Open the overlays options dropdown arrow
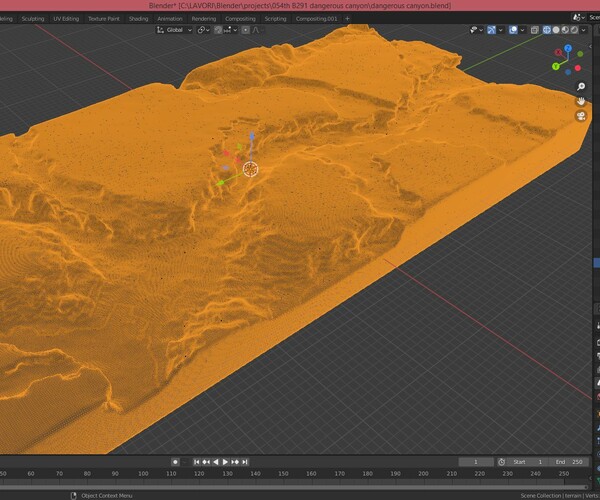Screen dimensions: 600x500 tap(522, 30)
